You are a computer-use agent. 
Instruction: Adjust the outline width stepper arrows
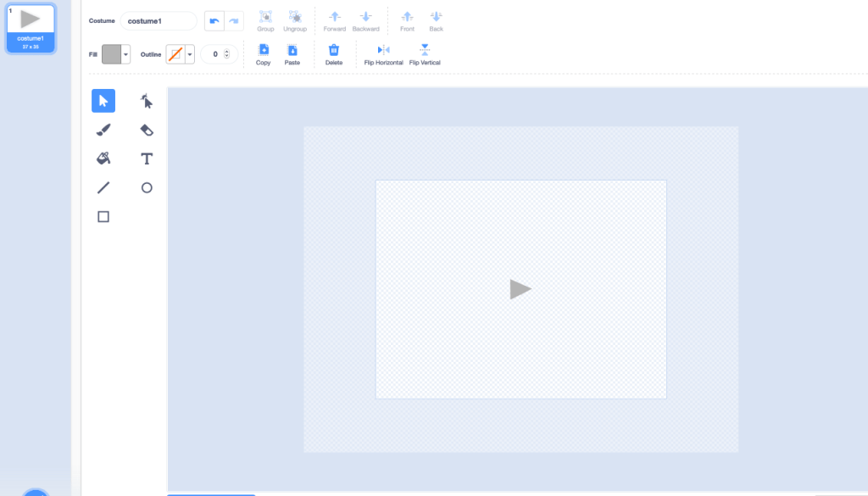point(226,54)
